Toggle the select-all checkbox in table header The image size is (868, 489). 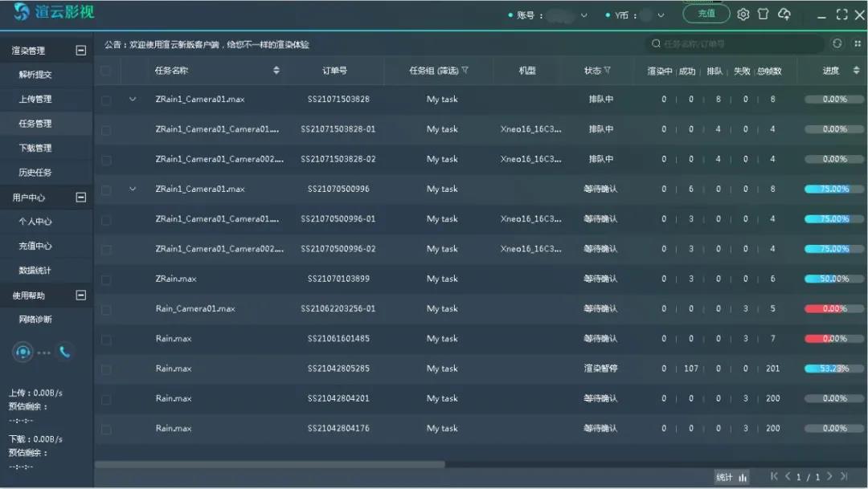[106, 71]
